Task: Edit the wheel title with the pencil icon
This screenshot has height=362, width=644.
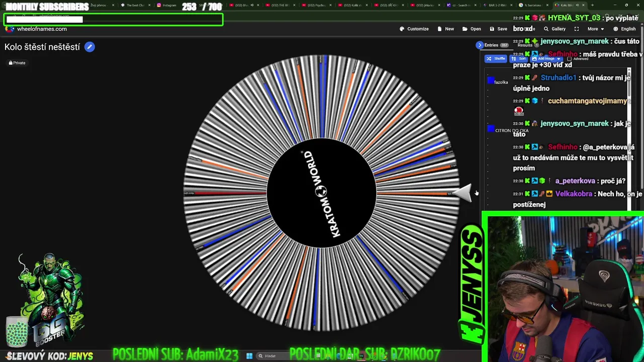Action: click(90, 47)
